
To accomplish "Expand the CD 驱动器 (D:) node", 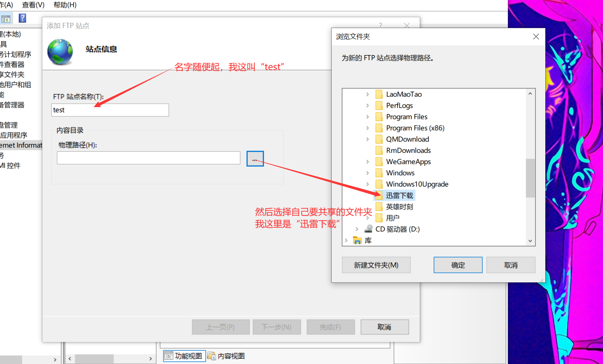I will [357, 229].
